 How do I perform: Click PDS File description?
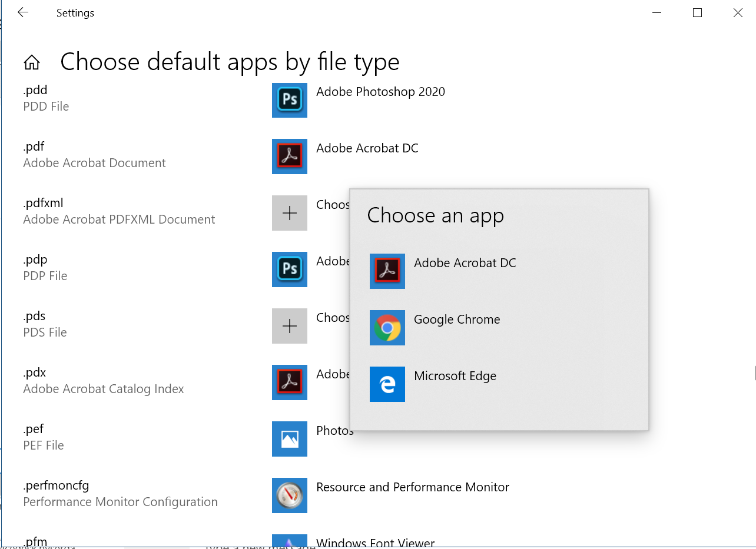(45, 332)
